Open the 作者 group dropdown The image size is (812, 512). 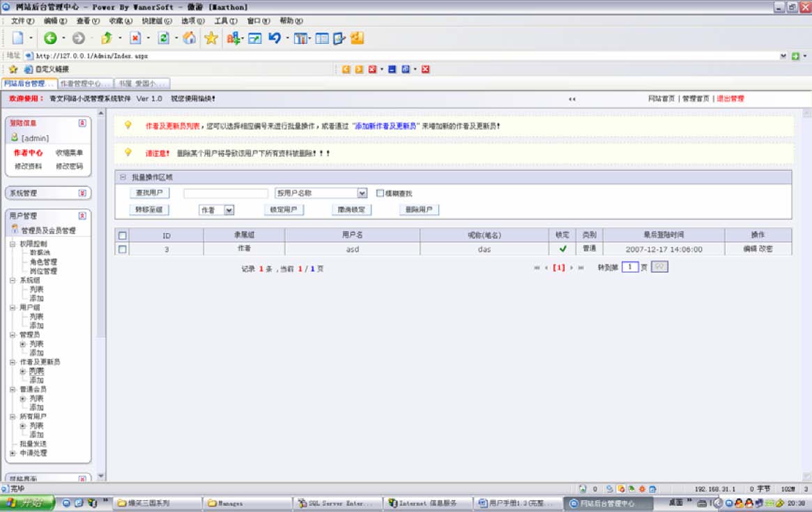(229, 210)
